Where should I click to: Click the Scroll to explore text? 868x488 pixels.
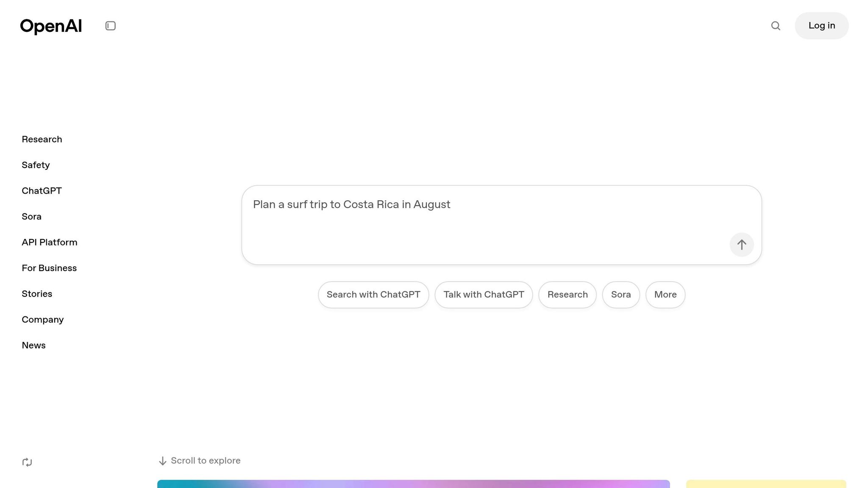206,461
